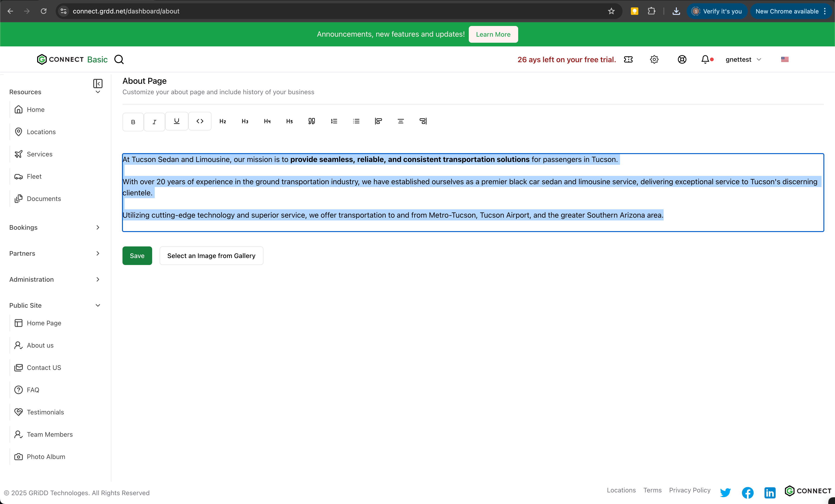Toggle bold formatting in editor toolbar

tap(133, 122)
